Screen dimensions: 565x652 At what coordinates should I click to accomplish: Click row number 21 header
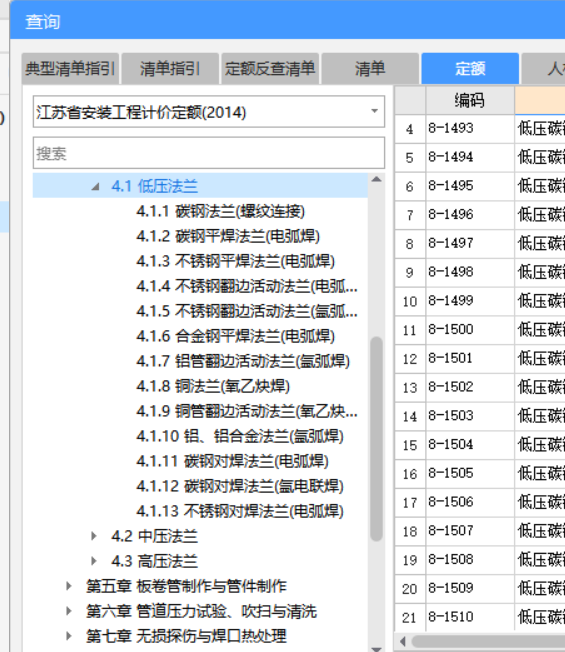point(410,617)
